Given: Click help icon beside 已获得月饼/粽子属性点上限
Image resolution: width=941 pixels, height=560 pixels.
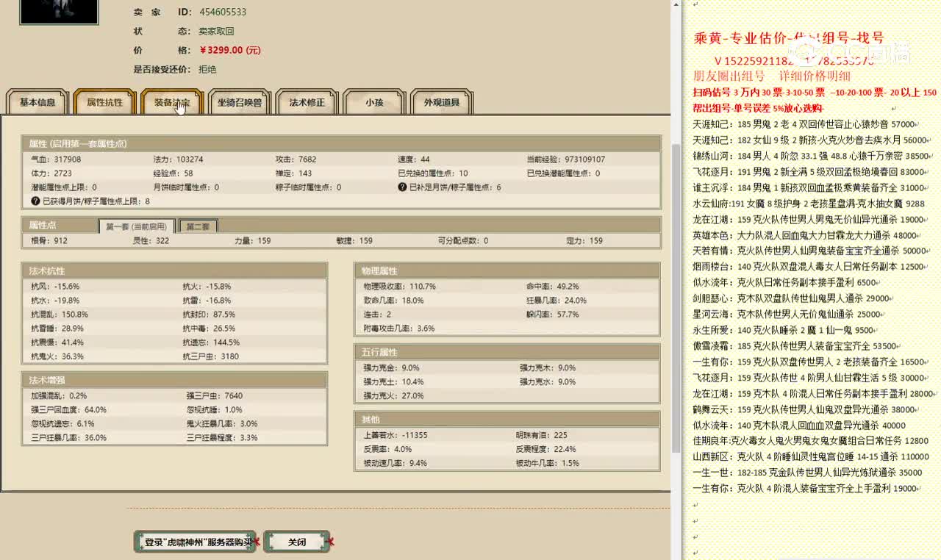Looking at the screenshot, I should (35, 201).
